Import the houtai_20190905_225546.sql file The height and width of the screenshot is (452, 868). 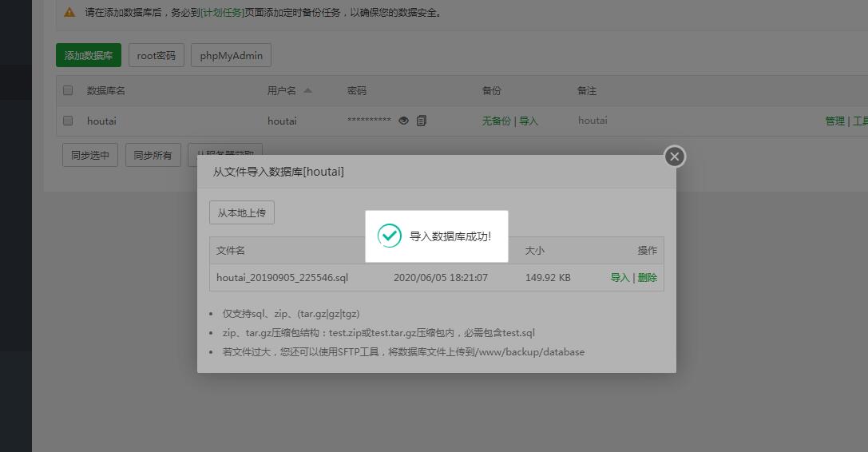point(620,278)
